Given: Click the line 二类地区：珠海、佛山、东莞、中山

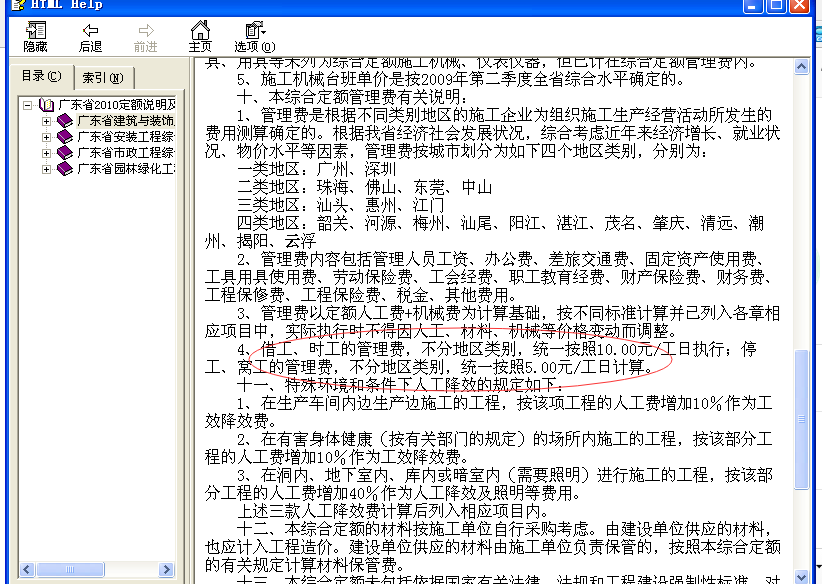Looking at the screenshot, I should point(364,188).
